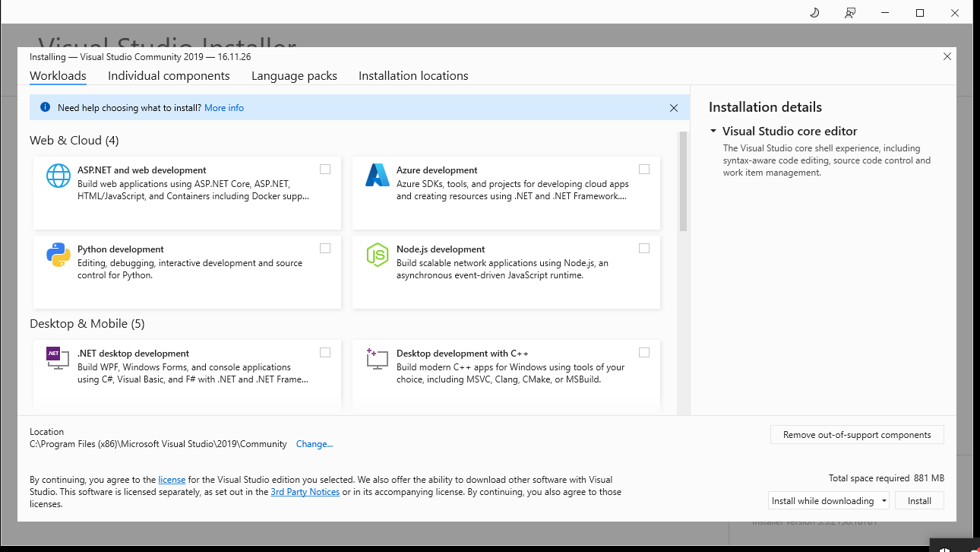Viewport: 980px width, 552px height.
Task: Open the 3rd Party Notices link
Action: tap(305, 492)
